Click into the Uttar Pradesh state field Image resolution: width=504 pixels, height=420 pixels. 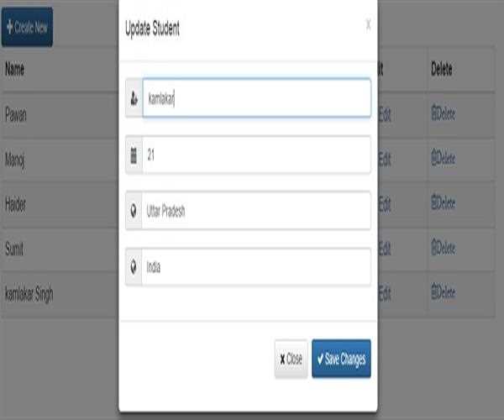click(x=256, y=211)
